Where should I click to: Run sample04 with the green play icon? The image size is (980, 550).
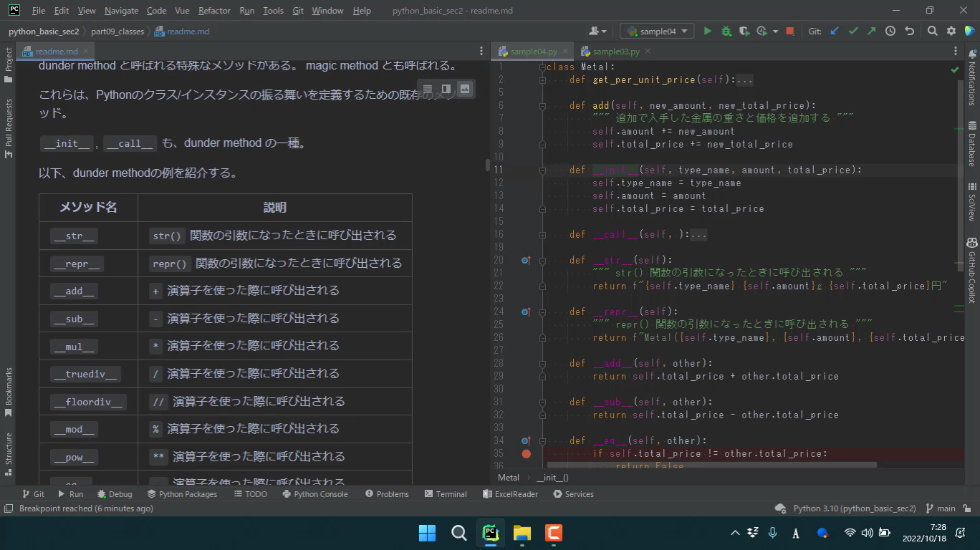click(x=707, y=31)
